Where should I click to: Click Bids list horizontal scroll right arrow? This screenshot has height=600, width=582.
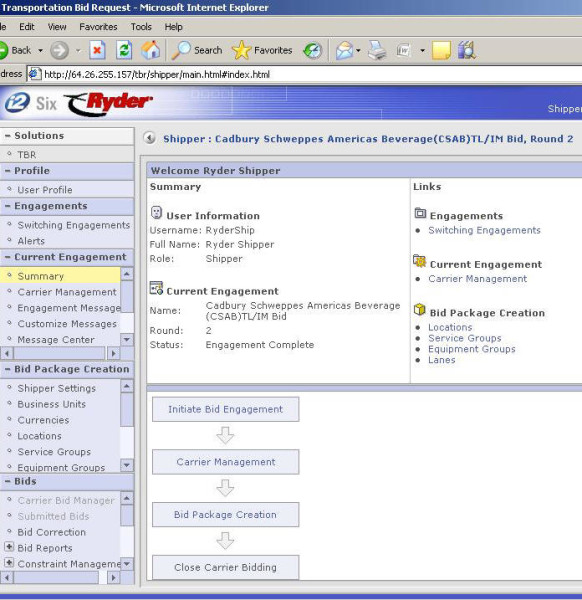[x=113, y=577]
